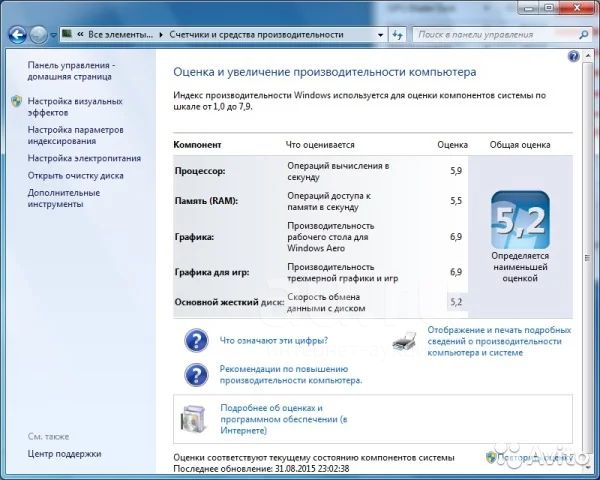Expand breadcrumb arrow after "Все элементы…"
Screen dimensions: 600x480
[161, 35]
